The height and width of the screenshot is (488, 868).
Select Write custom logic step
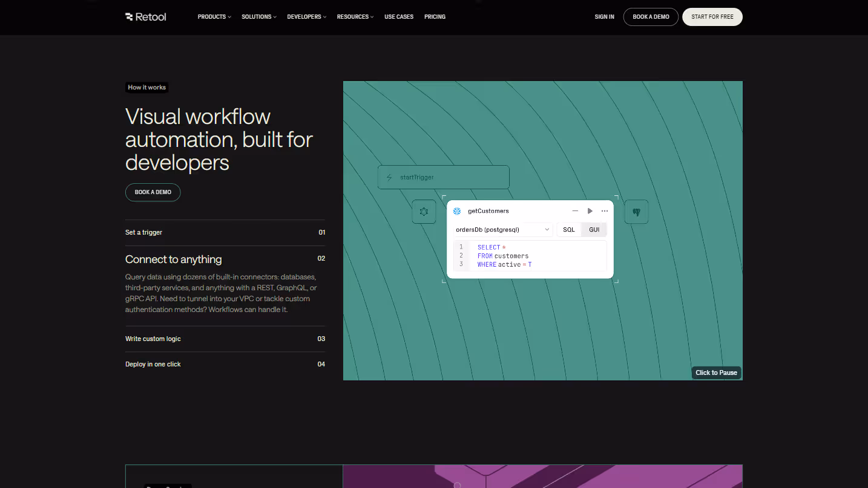pos(225,339)
